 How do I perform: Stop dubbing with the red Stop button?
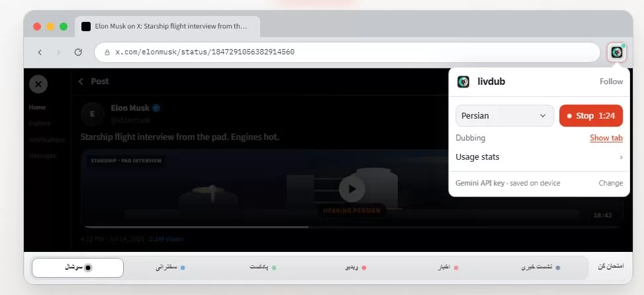[x=591, y=115]
